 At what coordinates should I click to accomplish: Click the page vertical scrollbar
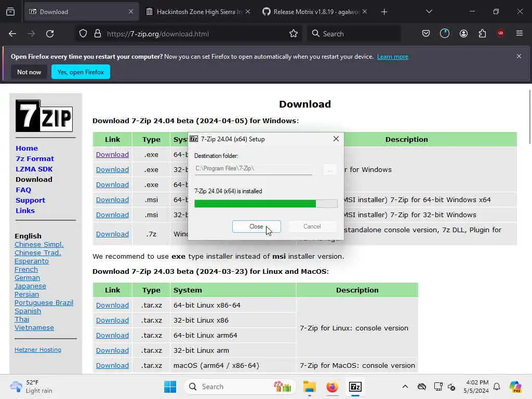(529, 117)
